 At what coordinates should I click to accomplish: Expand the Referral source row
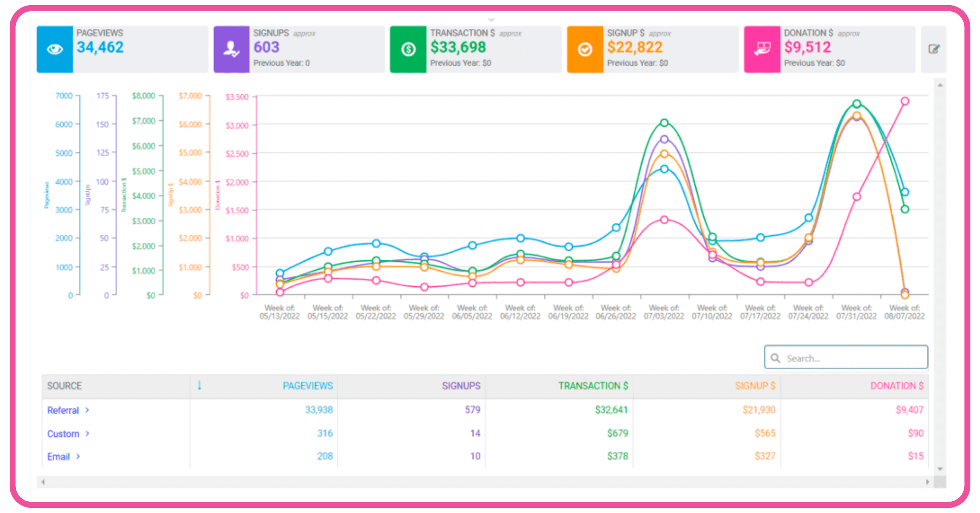pyautogui.click(x=88, y=410)
